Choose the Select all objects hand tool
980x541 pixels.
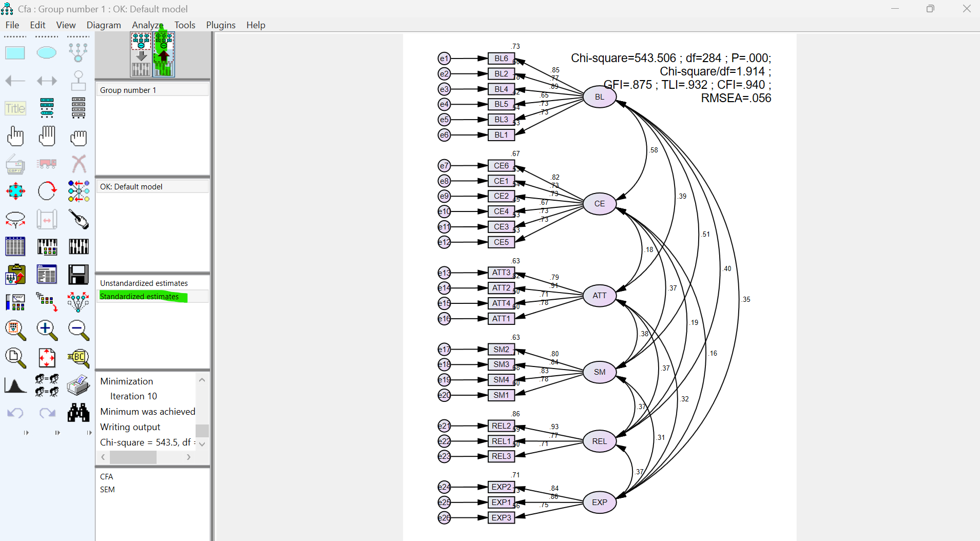(x=47, y=136)
